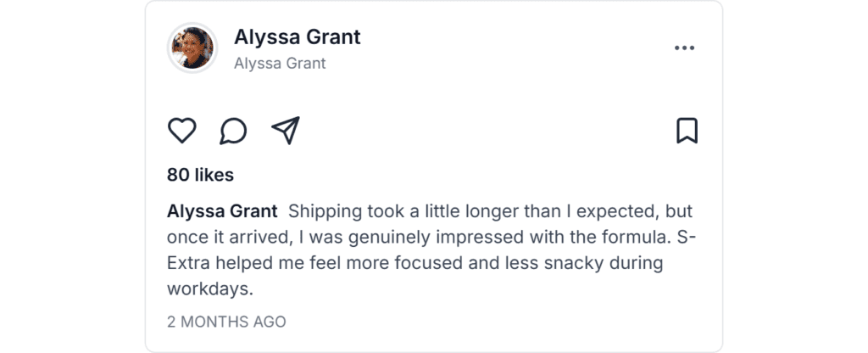The height and width of the screenshot is (353, 868).
Task: Tap the comment bubble next to heart
Action: 233,131
